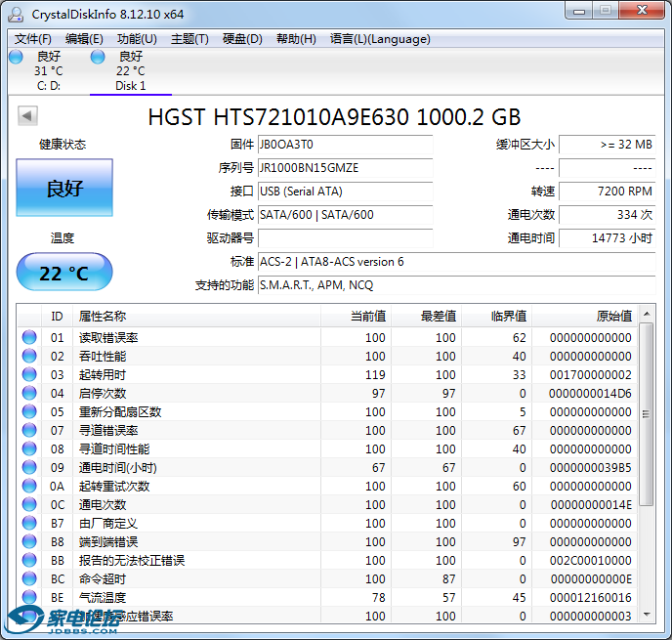The image size is (672, 640).
Task: Click status orb of row 05 重新分配扇区数
Action: [x=29, y=411]
